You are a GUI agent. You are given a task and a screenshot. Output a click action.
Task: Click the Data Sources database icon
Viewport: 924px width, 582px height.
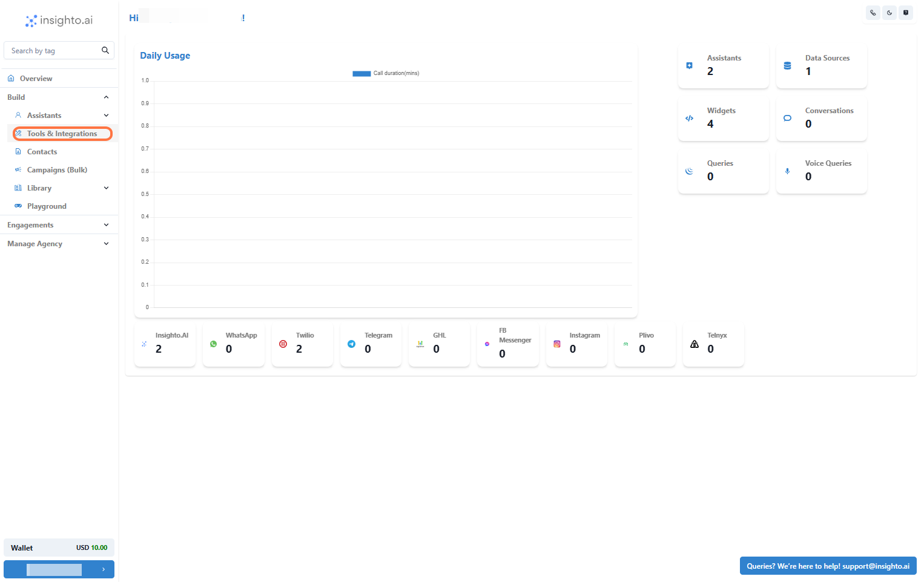(x=787, y=65)
